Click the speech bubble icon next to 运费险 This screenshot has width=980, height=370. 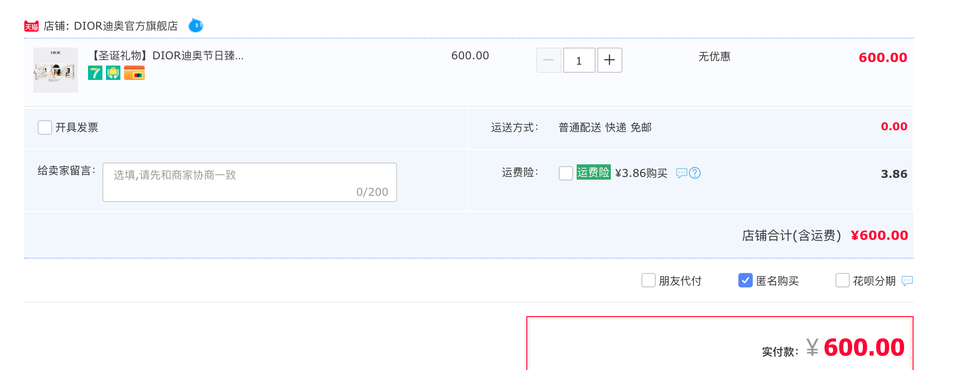682,173
